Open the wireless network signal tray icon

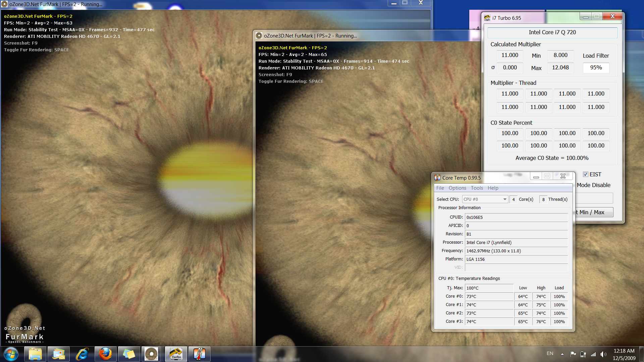(x=593, y=354)
